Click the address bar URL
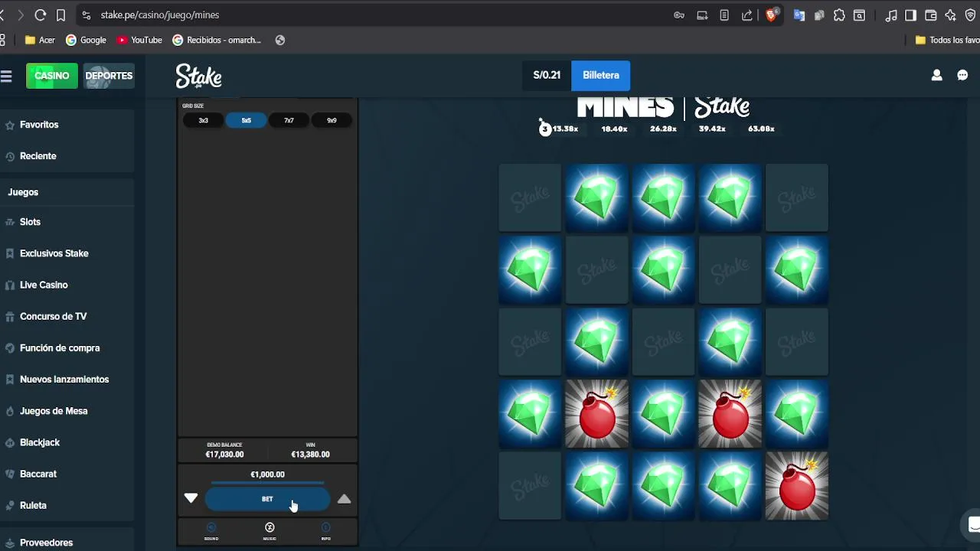Viewport: 980px width, 551px height. pyautogui.click(x=160, y=15)
